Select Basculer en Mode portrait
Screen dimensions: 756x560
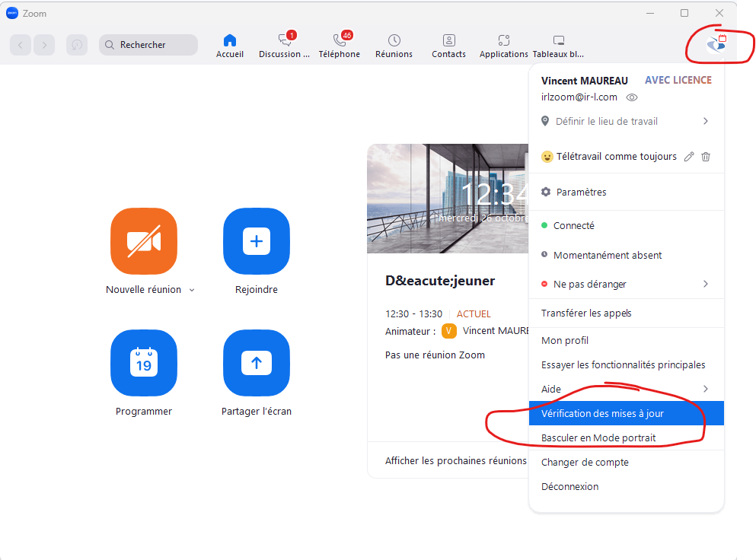(x=627, y=437)
